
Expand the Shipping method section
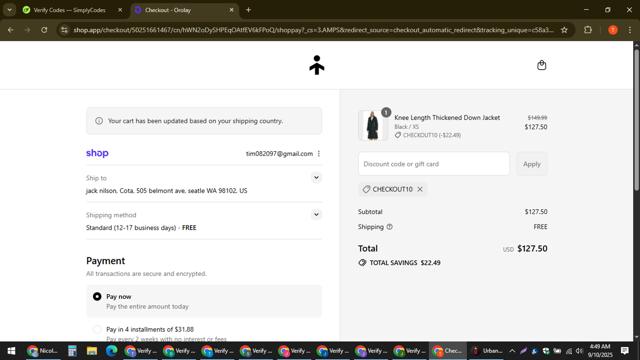316,214
